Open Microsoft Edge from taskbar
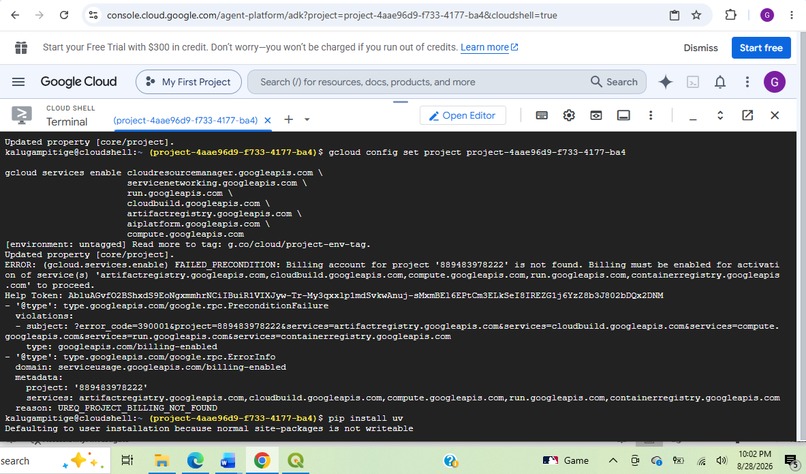The width and height of the screenshot is (806, 474). (195, 460)
